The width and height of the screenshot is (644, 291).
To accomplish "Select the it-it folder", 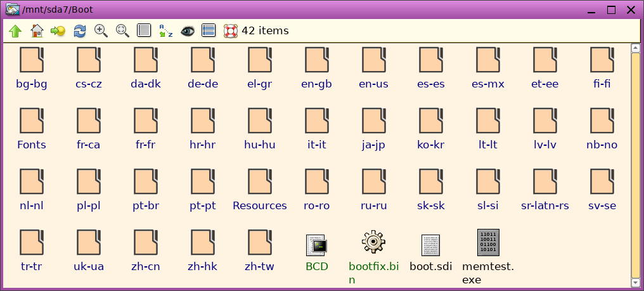I will [x=317, y=129].
